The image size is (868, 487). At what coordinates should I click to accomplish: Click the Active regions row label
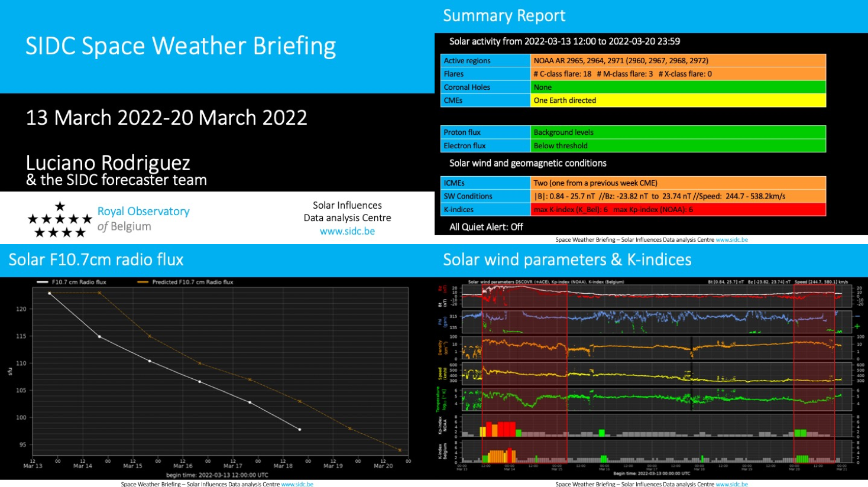point(485,60)
